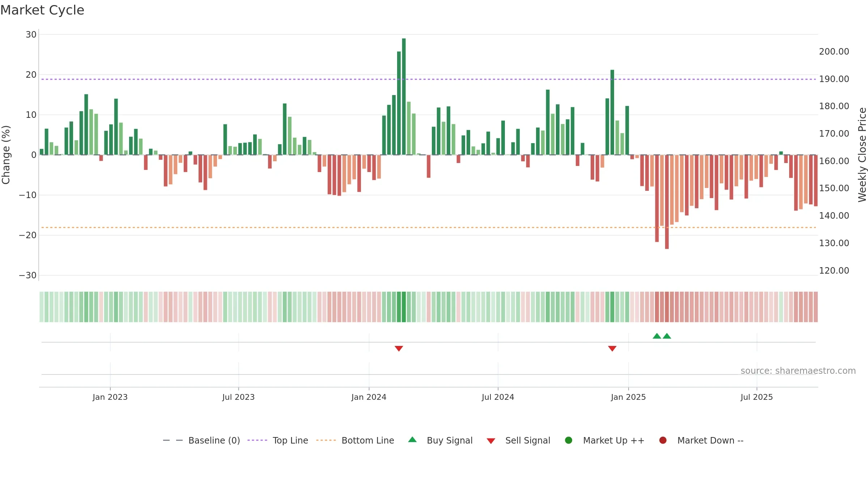The width and height of the screenshot is (868, 488).
Task: Click the Weekly Close Price axis title
Action: tap(862, 155)
